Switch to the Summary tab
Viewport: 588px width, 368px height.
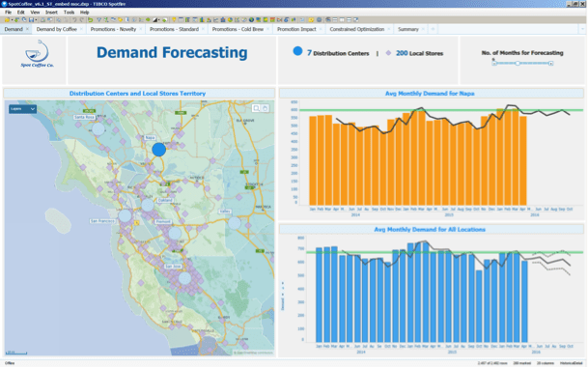tap(408, 29)
